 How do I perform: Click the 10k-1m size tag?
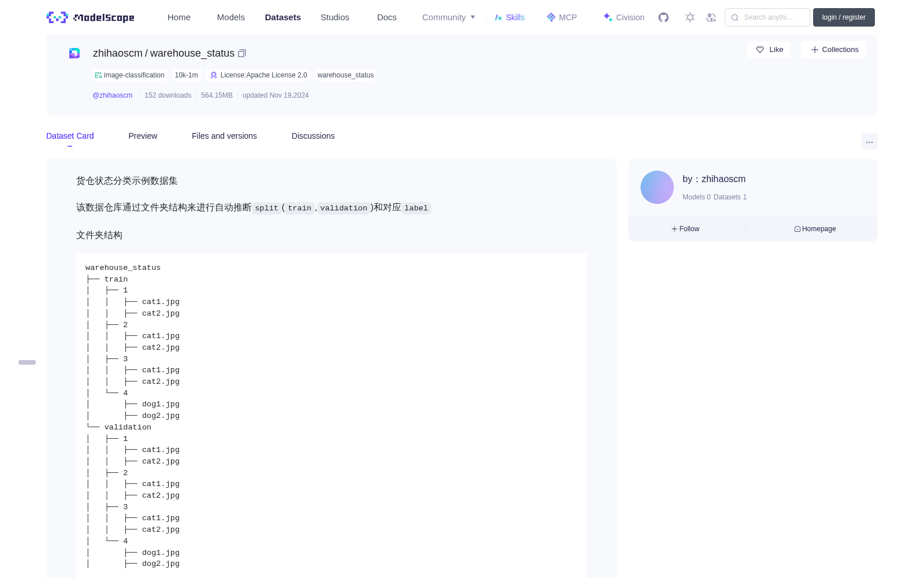[x=187, y=75]
